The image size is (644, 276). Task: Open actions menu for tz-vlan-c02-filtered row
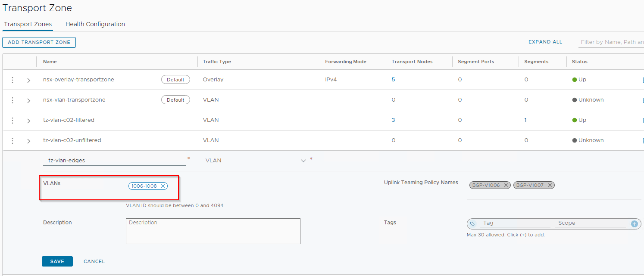click(x=13, y=121)
